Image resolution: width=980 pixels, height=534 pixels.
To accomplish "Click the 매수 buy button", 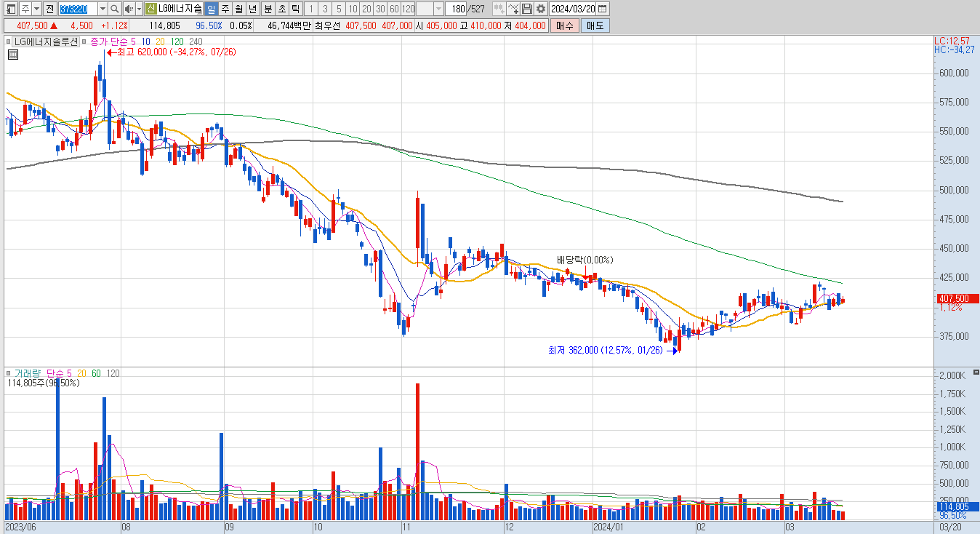I will click(x=563, y=25).
